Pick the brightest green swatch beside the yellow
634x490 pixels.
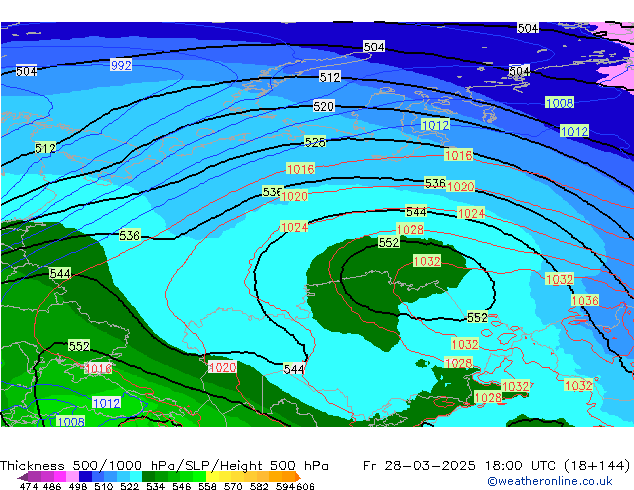click(200, 476)
